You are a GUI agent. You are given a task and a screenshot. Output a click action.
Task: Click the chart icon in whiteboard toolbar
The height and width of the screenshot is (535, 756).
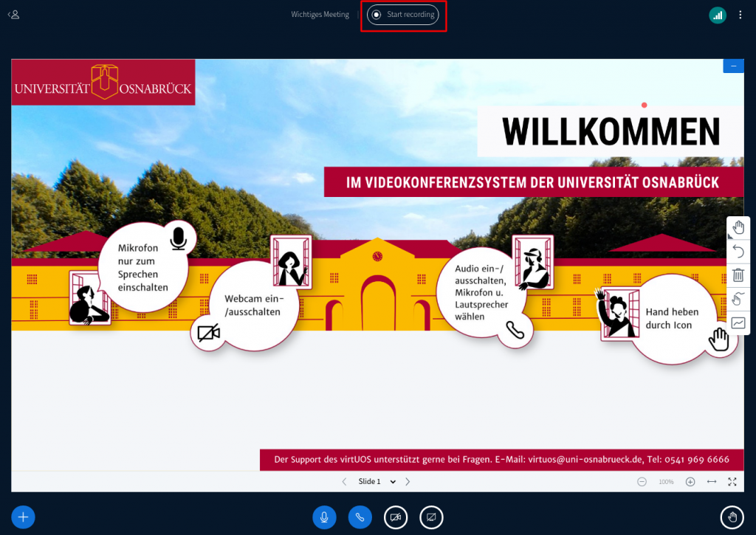[738, 322]
